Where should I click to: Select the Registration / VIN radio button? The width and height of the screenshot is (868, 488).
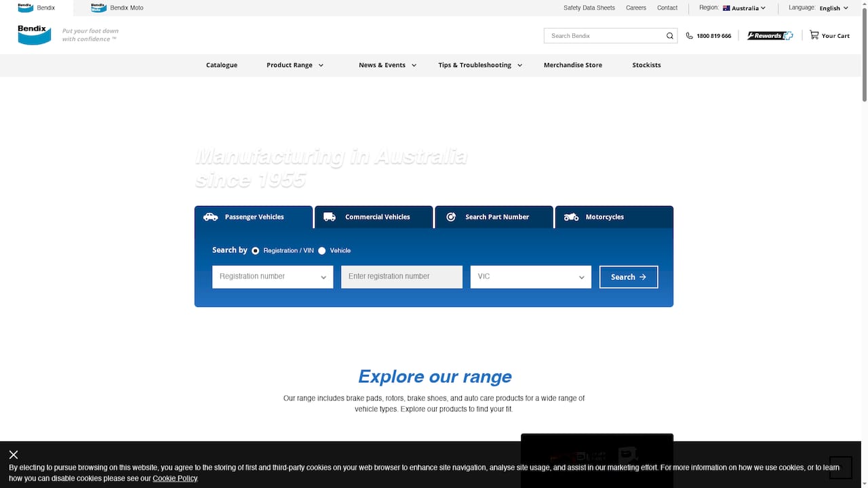(255, 251)
